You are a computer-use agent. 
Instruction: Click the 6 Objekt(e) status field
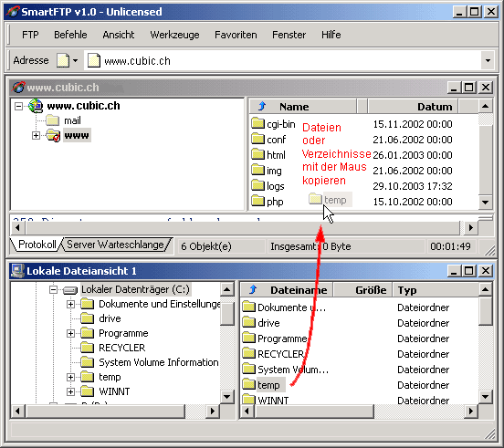tap(221, 246)
